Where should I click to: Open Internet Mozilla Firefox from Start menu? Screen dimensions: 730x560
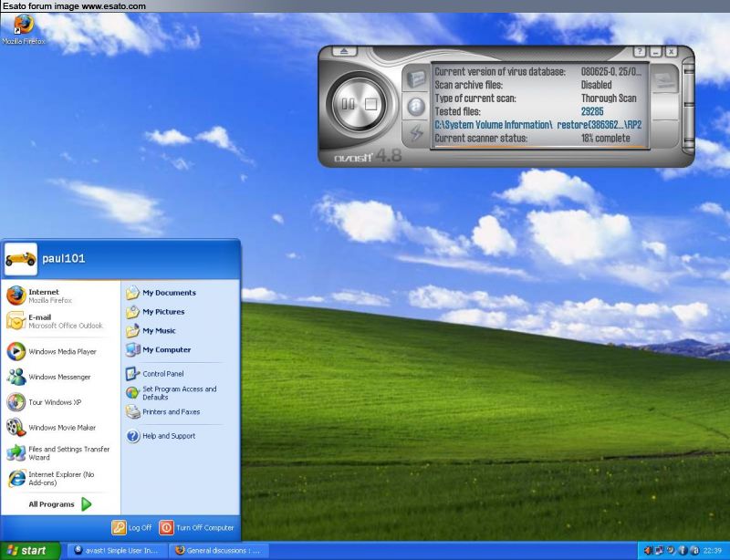59,296
